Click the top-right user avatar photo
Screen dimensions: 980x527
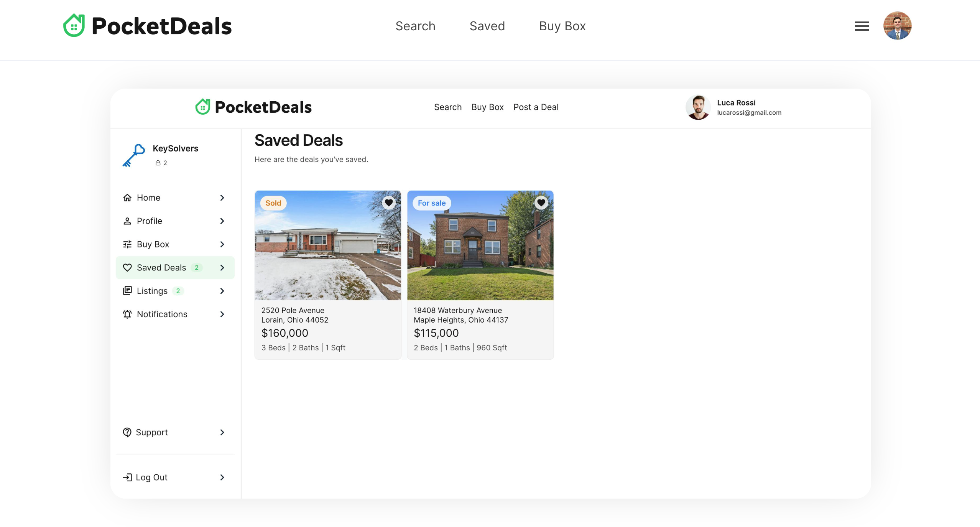(x=897, y=26)
